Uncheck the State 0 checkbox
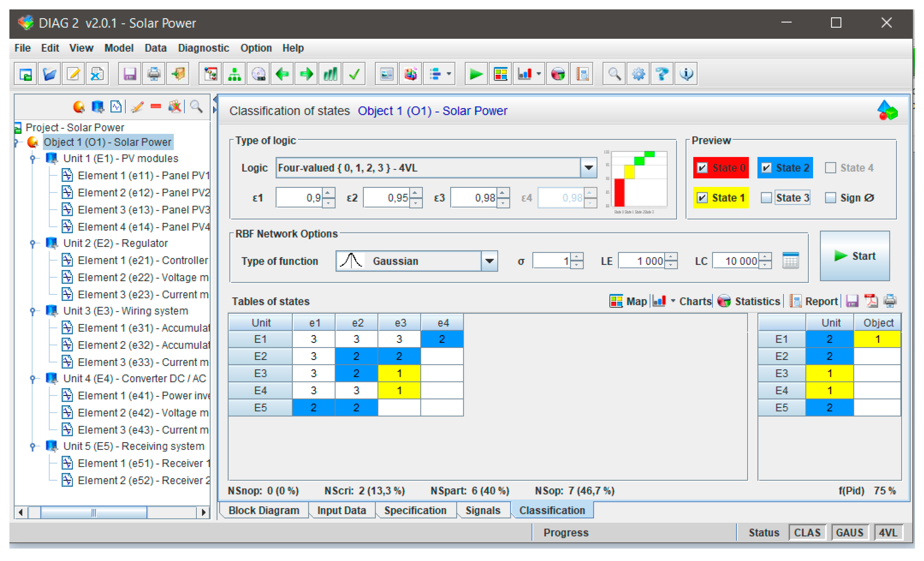Image resolution: width=924 pixels, height=561 pixels. (702, 168)
